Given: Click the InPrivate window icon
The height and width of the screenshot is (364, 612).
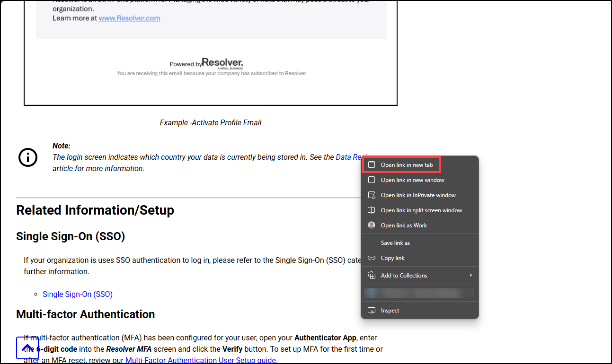Looking at the screenshot, I should tap(372, 195).
